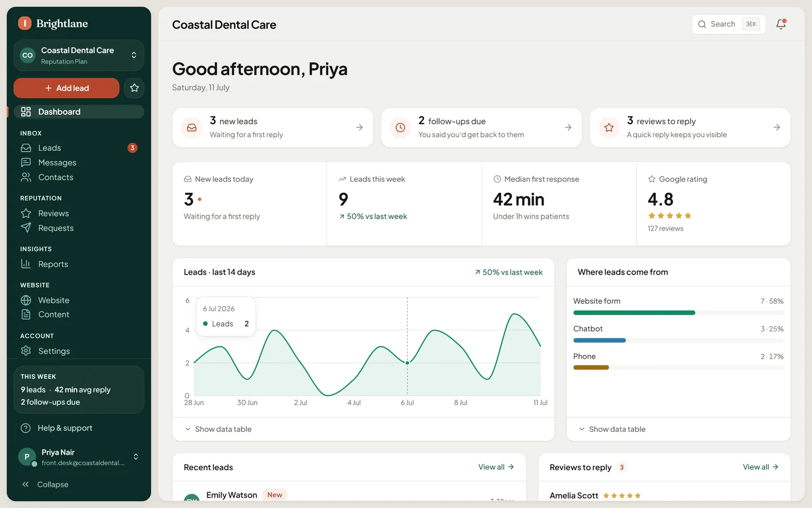This screenshot has height=508, width=812.
Task: Click the 50% vs last week chart link
Action: click(x=509, y=272)
